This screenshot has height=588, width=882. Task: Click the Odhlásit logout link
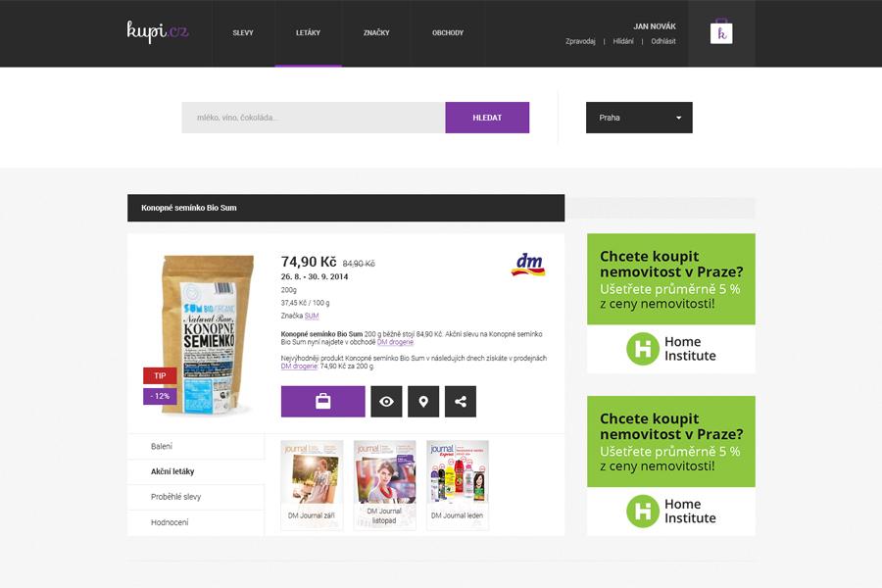[663, 41]
